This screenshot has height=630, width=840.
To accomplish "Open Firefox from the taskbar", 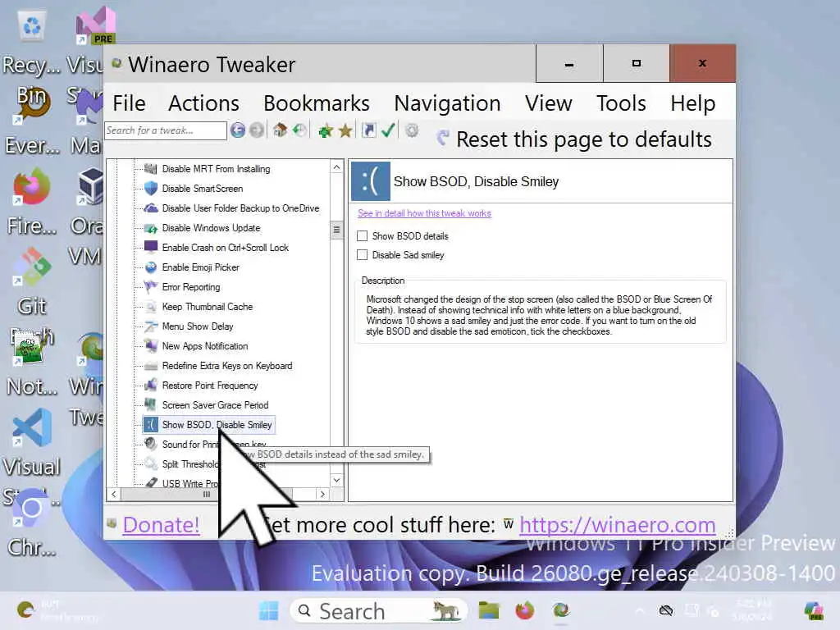I will pyautogui.click(x=524, y=610).
